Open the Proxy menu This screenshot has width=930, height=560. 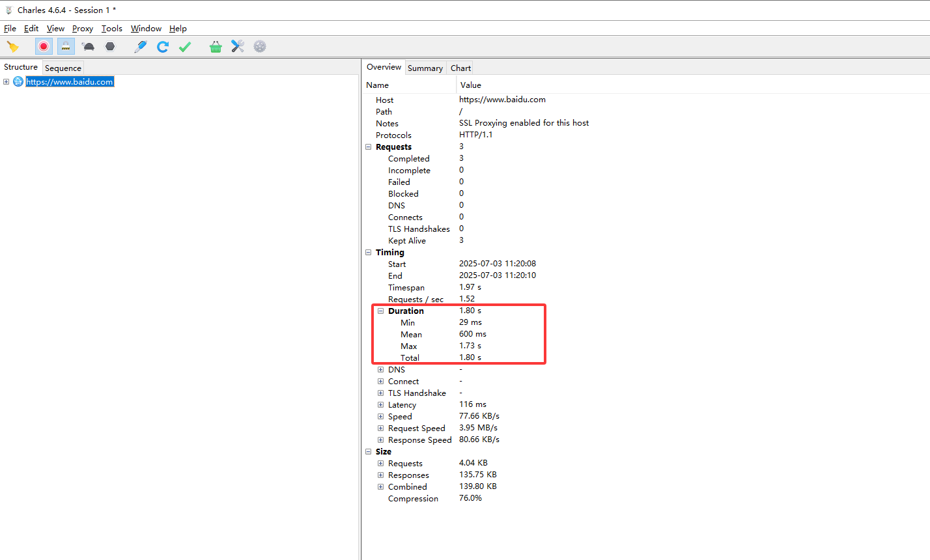[x=83, y=29]
